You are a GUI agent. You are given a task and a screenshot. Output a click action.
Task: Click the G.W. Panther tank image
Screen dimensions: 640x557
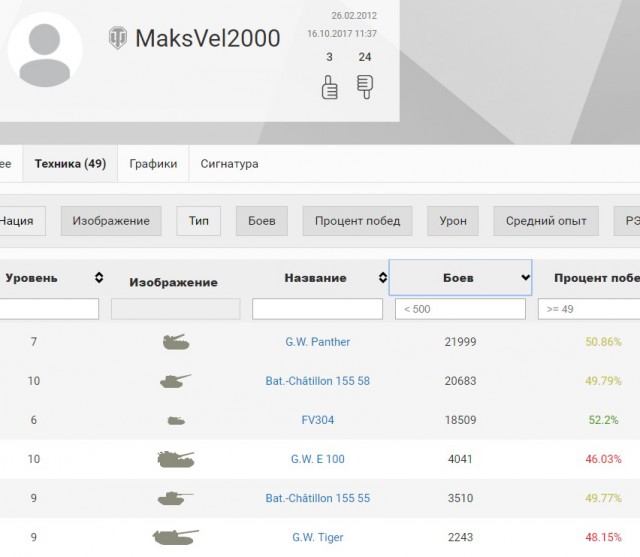(176, 342)
